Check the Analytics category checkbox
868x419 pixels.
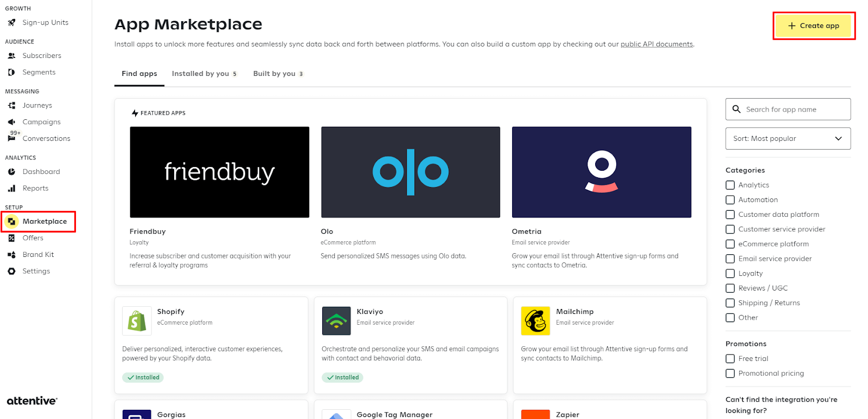[x=730, y=185]
